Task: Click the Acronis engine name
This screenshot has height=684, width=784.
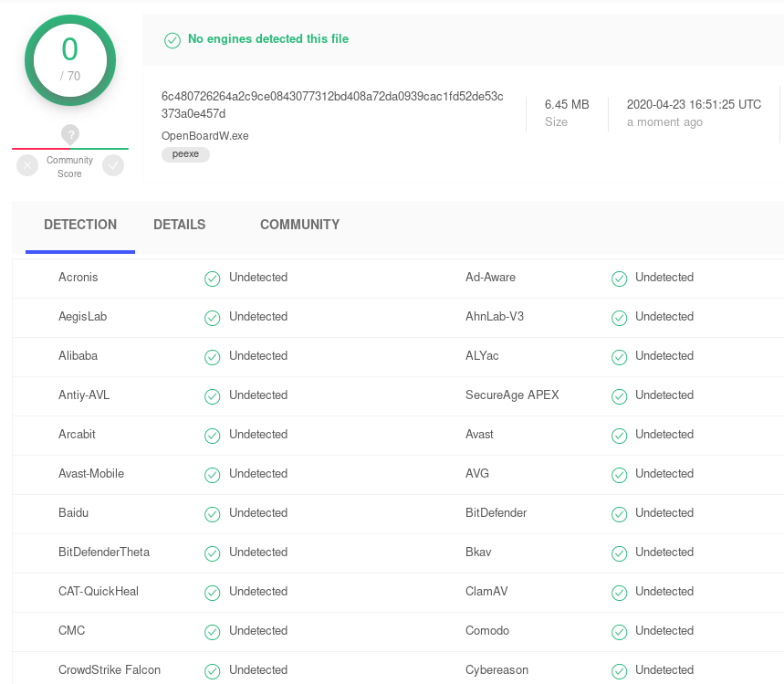Action: point(78,278)
